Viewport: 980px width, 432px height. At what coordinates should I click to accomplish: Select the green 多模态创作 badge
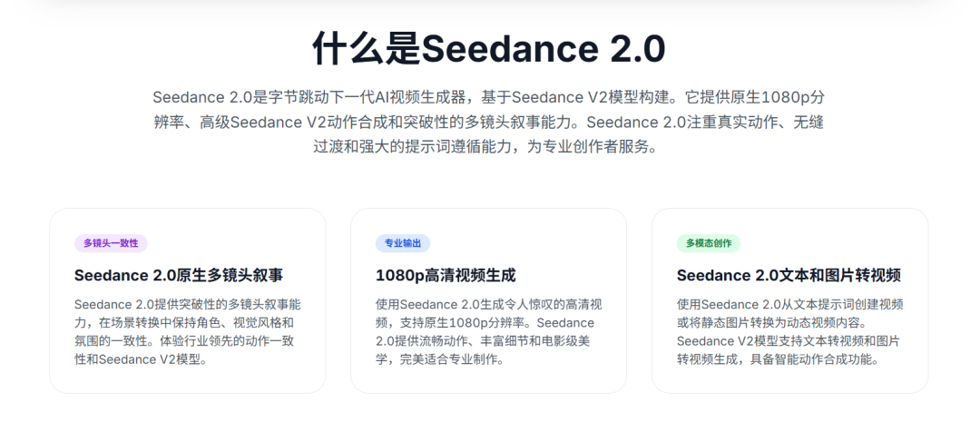pyautogui.click(x=708, y=243)
